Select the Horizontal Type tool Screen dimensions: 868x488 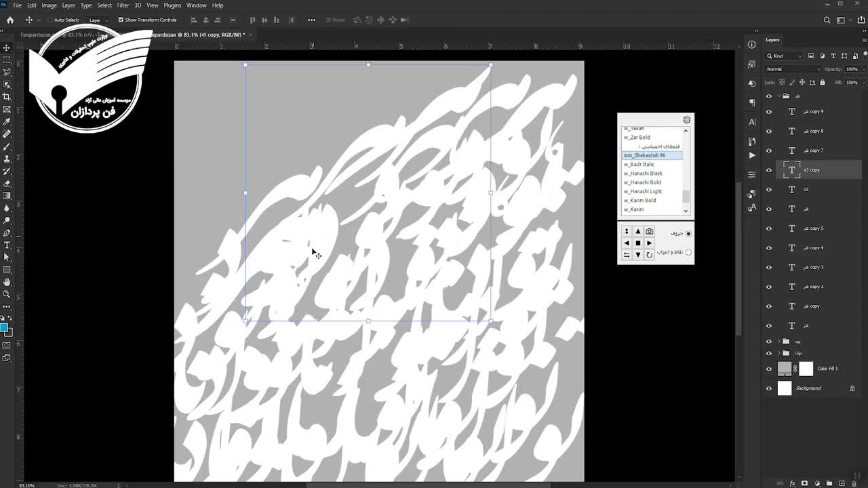pyautogui.click(x=7, y=245)
